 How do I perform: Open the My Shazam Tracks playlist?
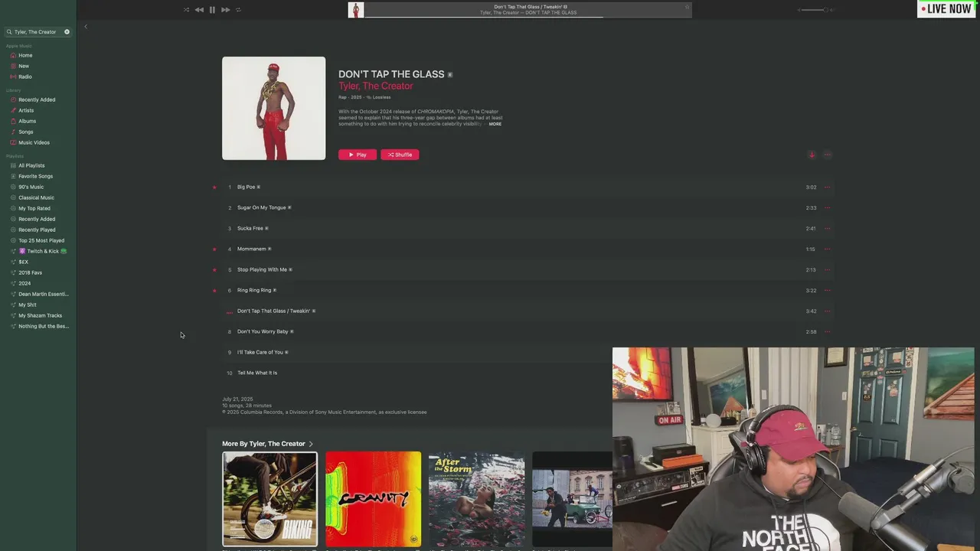click(38, 316)
